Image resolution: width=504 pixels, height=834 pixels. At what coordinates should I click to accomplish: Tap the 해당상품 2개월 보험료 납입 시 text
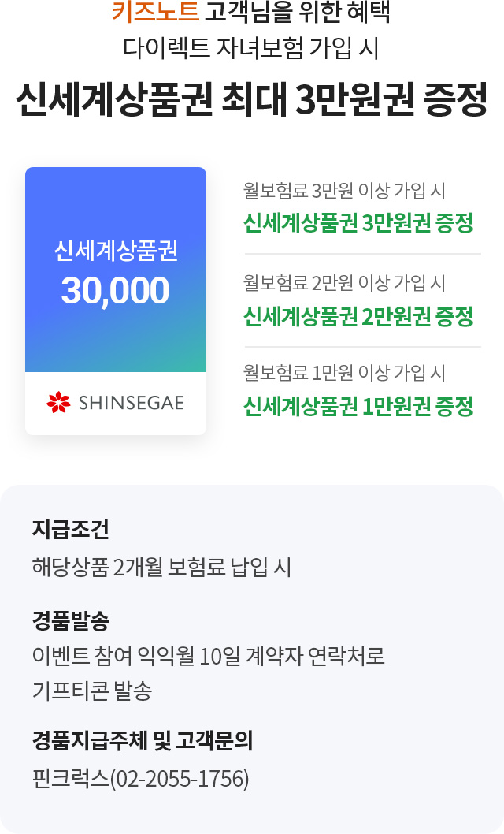point(161,567)
